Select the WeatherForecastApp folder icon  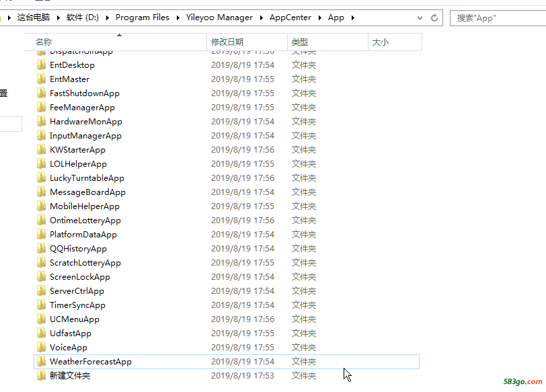pyautogui.click(x=42, y=362)
